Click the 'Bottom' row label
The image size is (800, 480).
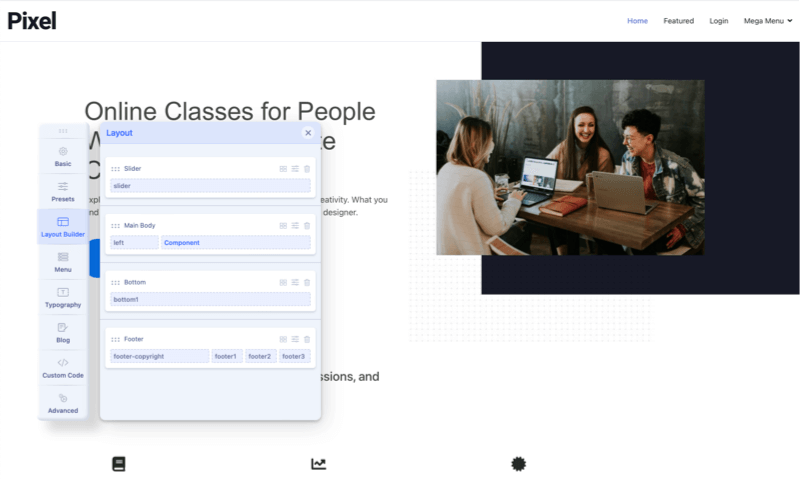coord(135,283)
